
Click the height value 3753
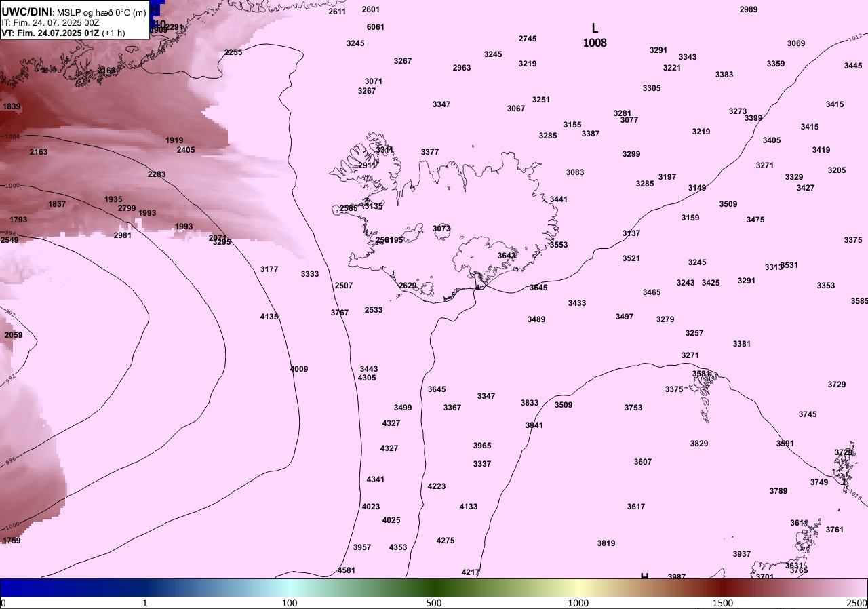[633, 408]
